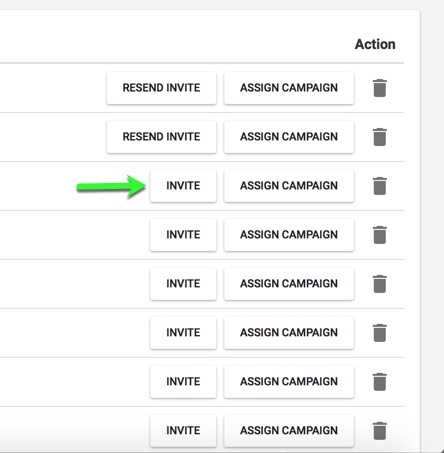Send an invite from the fourth row
Image resolution: width=444 pixels, height=453 pixels.
tap(183, 235)
